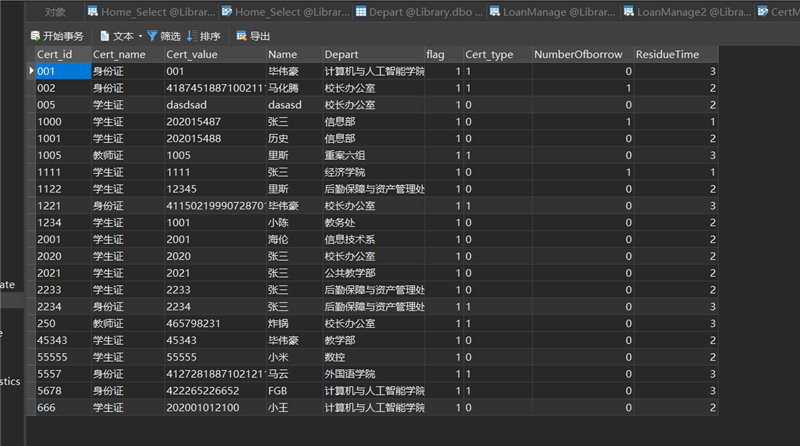The image size is (800, 446).
Task: Open the first Home_Select @Librar tab
Action: tap(152, 12)
